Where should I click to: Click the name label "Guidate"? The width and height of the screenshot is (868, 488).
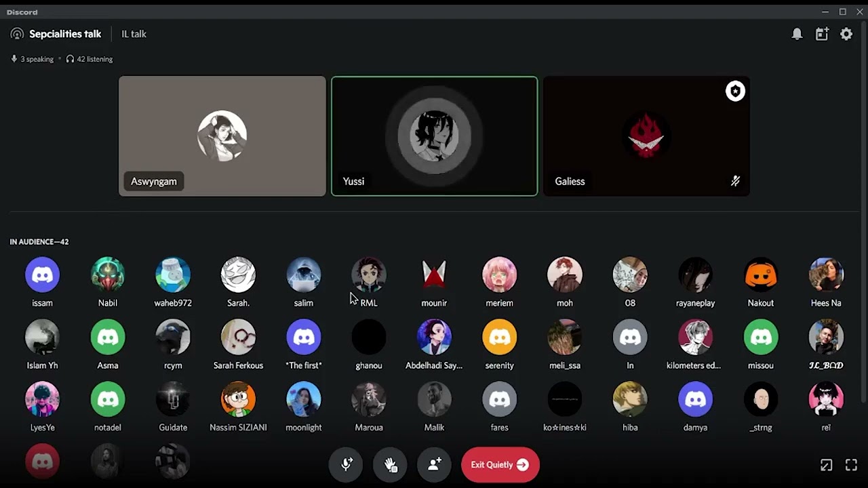click(x=173, y=428)
